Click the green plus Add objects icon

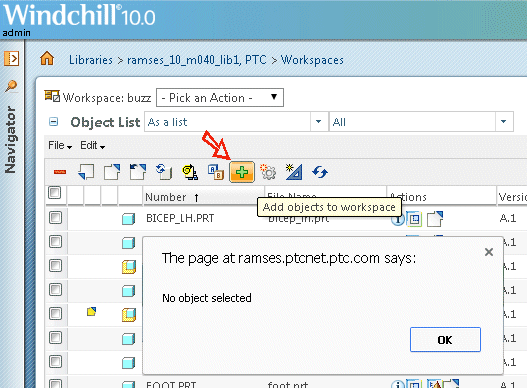pos(242,172)
